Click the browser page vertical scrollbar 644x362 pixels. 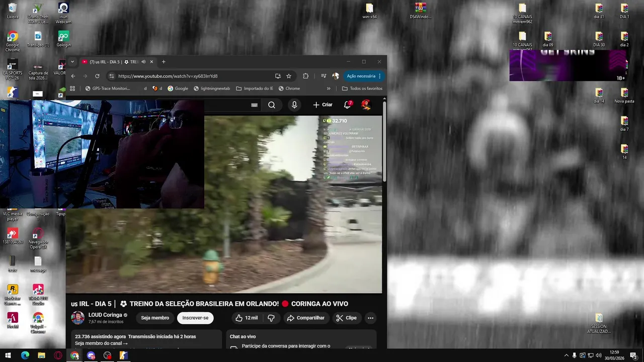tap(385, 142)
